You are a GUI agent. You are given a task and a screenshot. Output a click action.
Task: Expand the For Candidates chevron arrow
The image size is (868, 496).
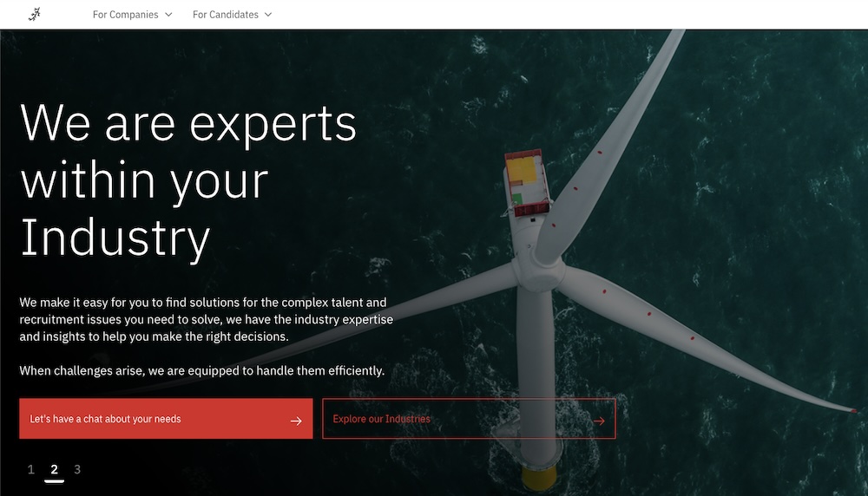point(268,15)
